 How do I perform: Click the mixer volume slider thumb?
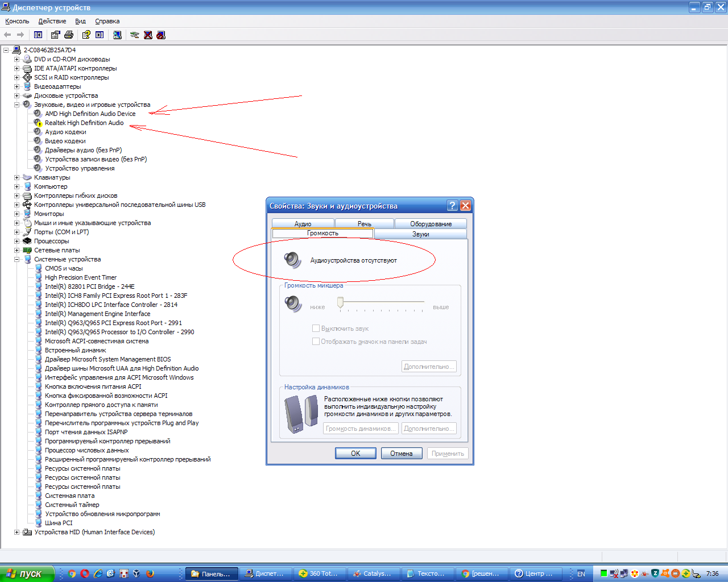(x=341, y=302)
